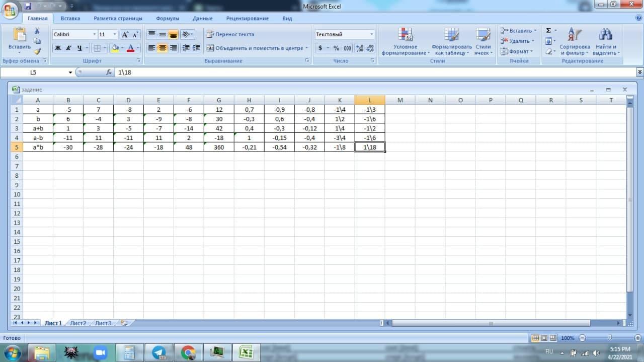This screenshot has width=644, height=362.
Task: Switch to the Формулы tab
Action: click(168, 19)
